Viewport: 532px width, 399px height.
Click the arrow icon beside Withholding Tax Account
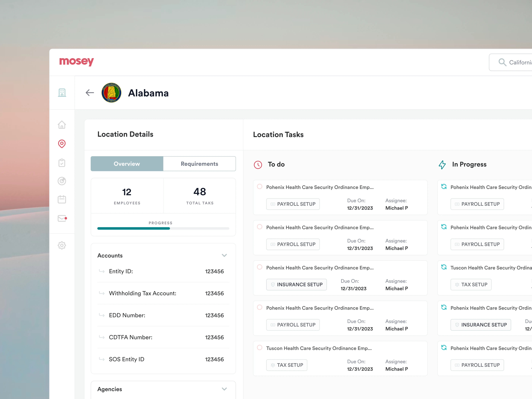[102, 293]
